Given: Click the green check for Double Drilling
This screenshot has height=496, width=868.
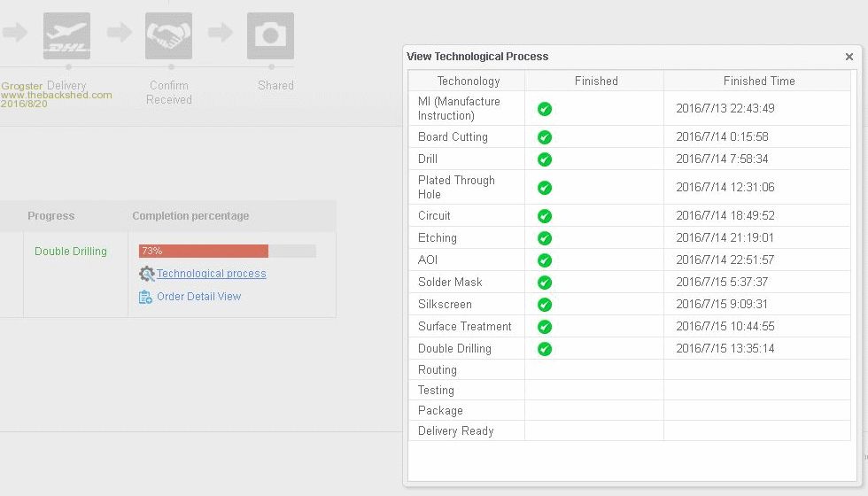Looking at the screenshot, I should 545,349.
